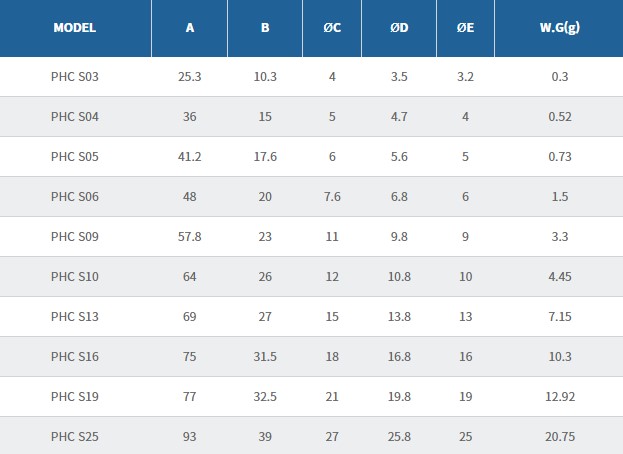This screenshot has width=623, height=454.
Task: Select the PHC S03 model cell
Action: 75,76
